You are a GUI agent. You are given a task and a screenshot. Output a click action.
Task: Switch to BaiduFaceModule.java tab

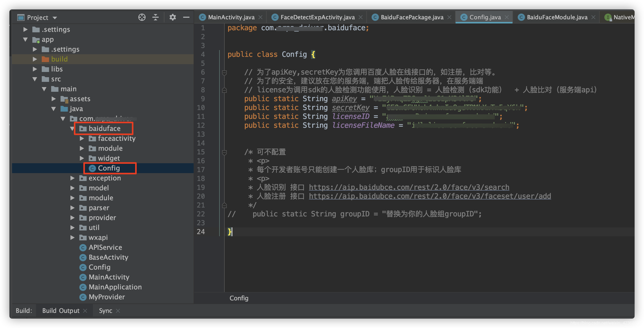[x=557, y=17]
